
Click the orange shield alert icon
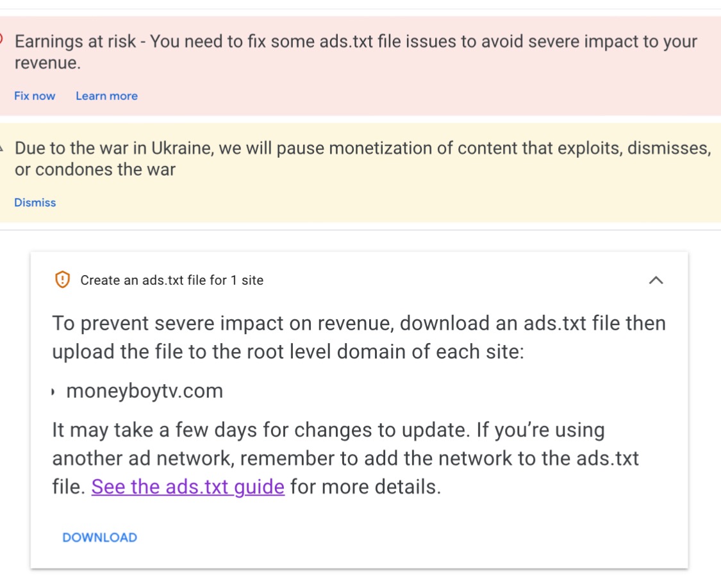(x=62, y=280)
